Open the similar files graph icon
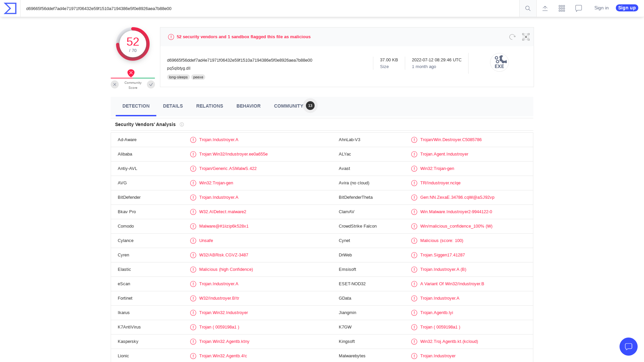Image resolution: width=644 pixels, height=362 pixels. click(x=526, y=37)
